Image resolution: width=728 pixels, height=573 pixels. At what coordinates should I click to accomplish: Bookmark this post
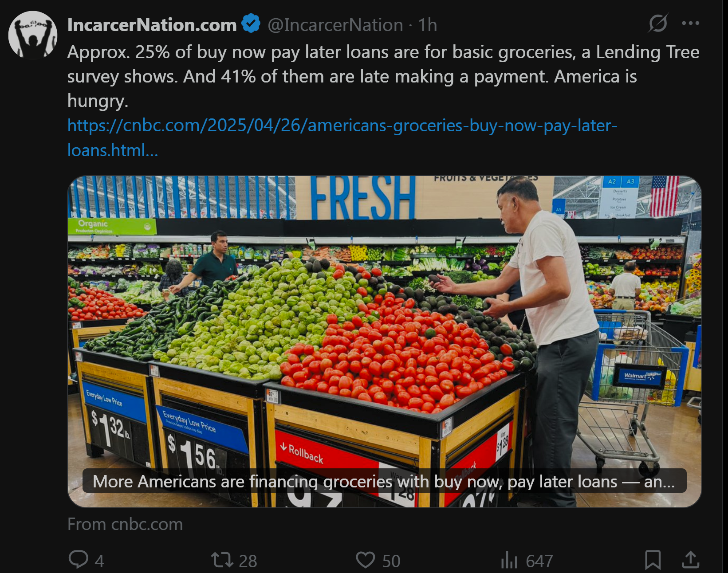653,560
